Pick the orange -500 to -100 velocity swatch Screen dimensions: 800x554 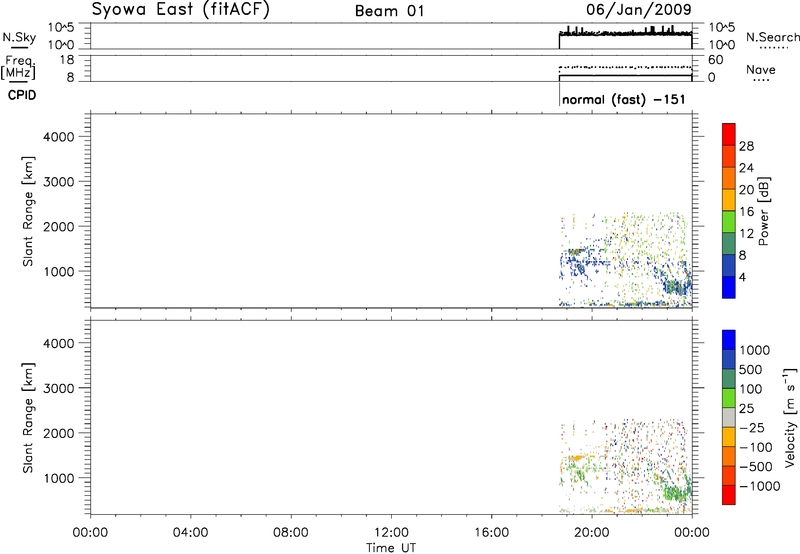click(729, 456)
